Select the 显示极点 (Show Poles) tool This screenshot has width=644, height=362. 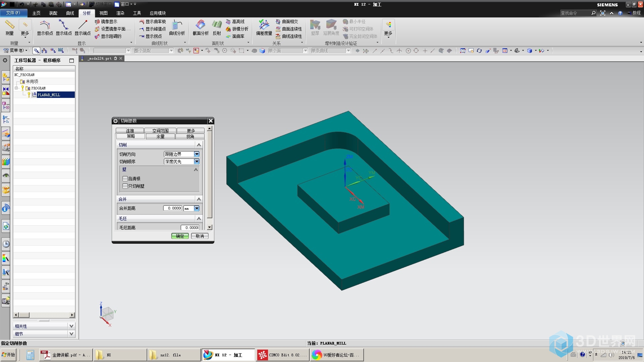coord(45,27)
